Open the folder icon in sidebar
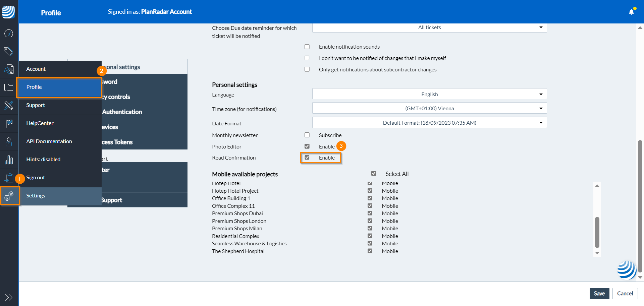 click(9, 87)
